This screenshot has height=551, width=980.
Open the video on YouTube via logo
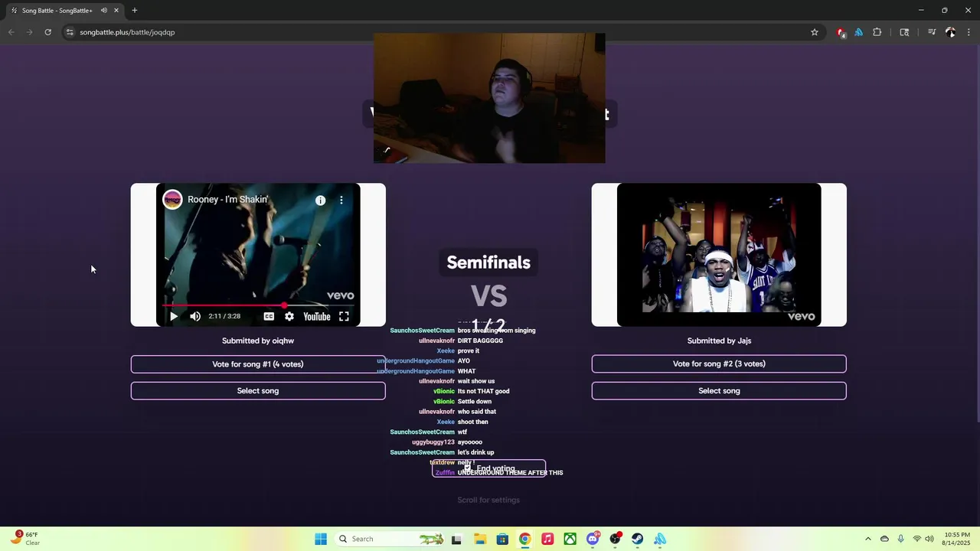click(x=316, y=316)
